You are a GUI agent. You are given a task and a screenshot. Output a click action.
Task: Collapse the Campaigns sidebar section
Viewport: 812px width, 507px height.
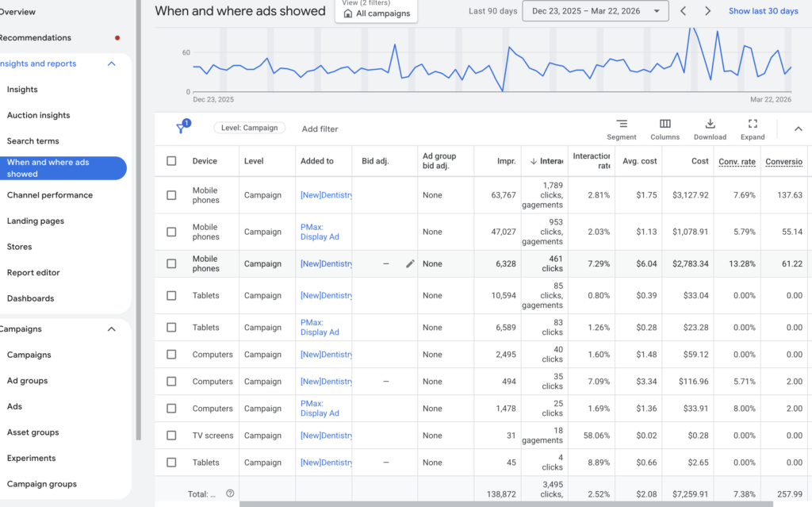(111, 329)
